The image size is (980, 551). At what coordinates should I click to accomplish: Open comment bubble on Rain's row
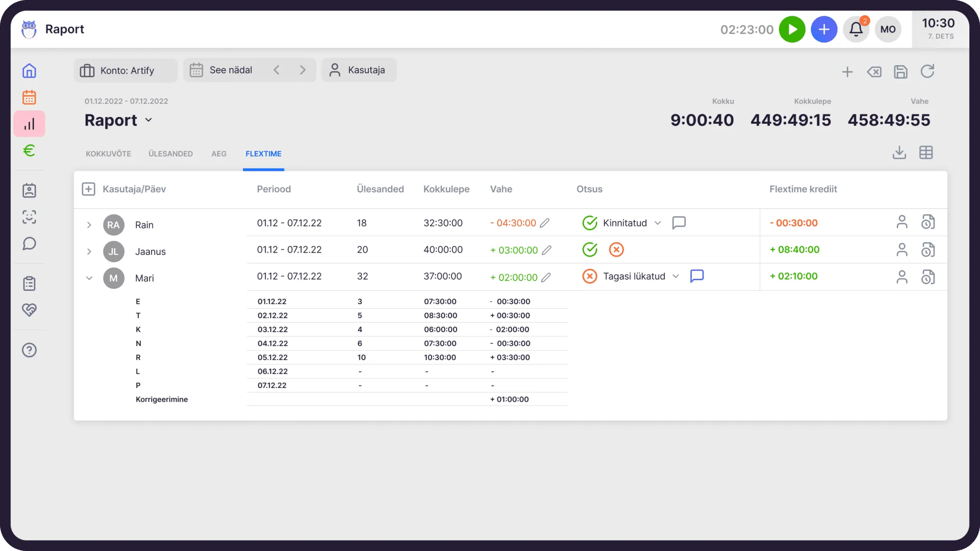pos(679,223)
